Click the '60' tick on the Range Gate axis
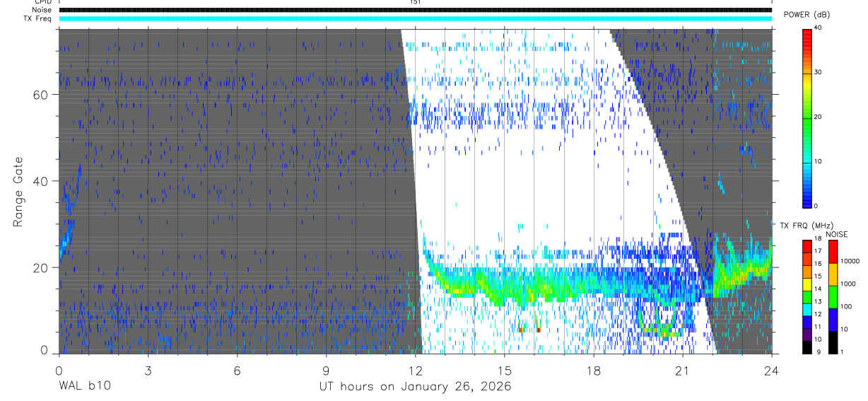Screen dimensions: 868x401 pyautogui.click(x=40, y=95)
